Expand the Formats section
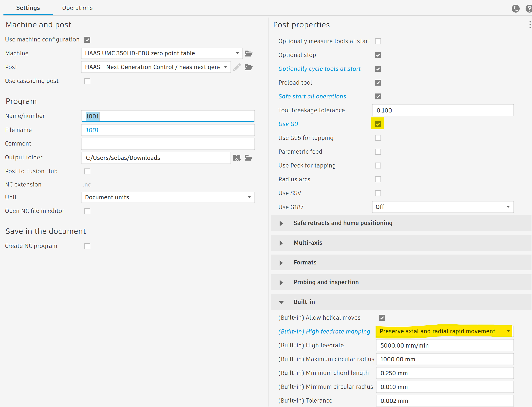The height and width of the screenshot is (407, 532). (401, 262)
